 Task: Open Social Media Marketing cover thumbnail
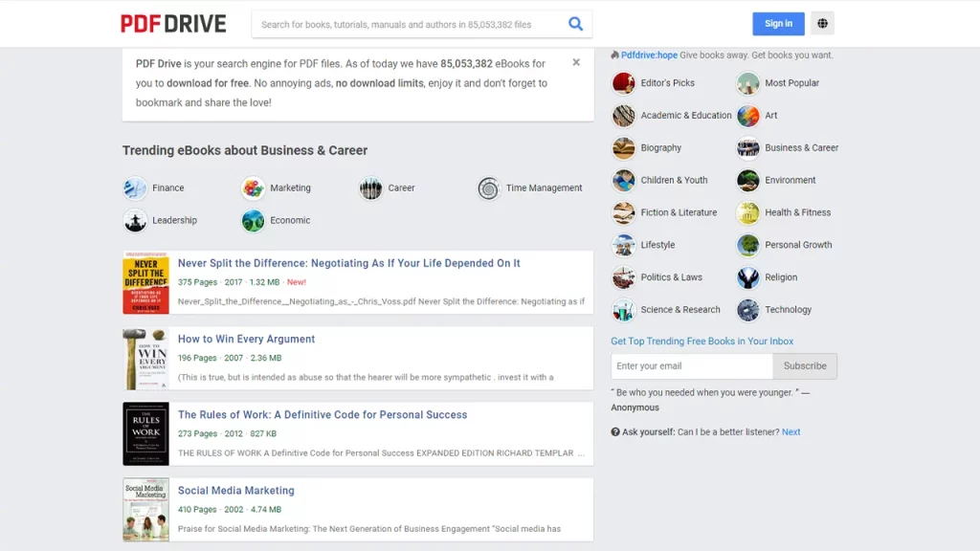click(145, 510)
